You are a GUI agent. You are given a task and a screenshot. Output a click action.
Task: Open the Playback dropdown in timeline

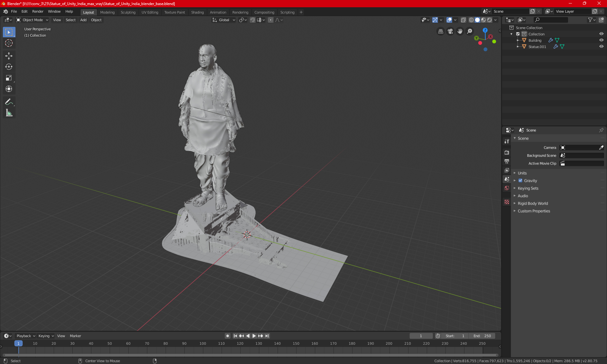26,336
